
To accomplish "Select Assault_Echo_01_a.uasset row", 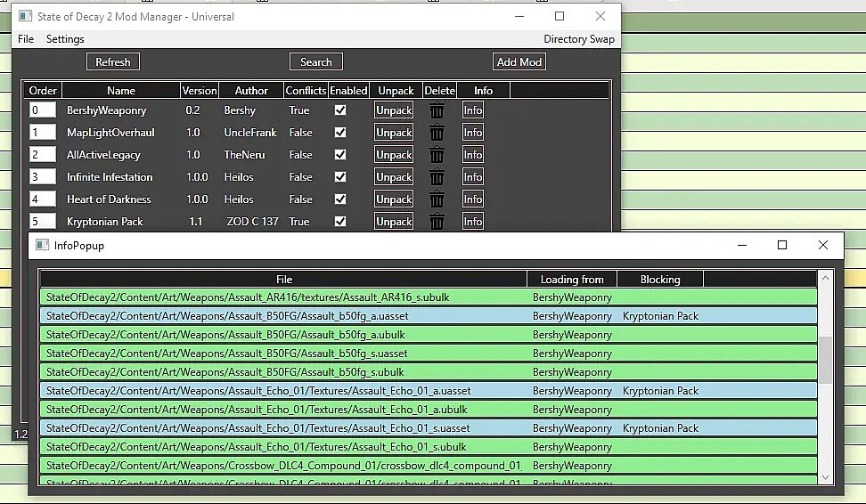I will tap(428, 391).
